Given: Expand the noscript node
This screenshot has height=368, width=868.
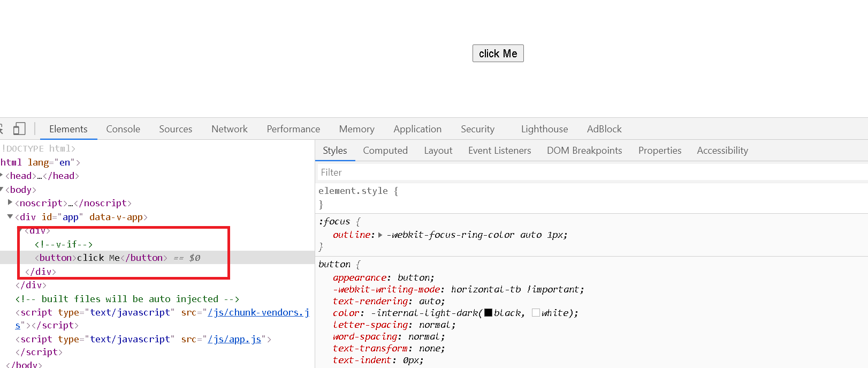Looking at the screenshot, I should (10, 202).
